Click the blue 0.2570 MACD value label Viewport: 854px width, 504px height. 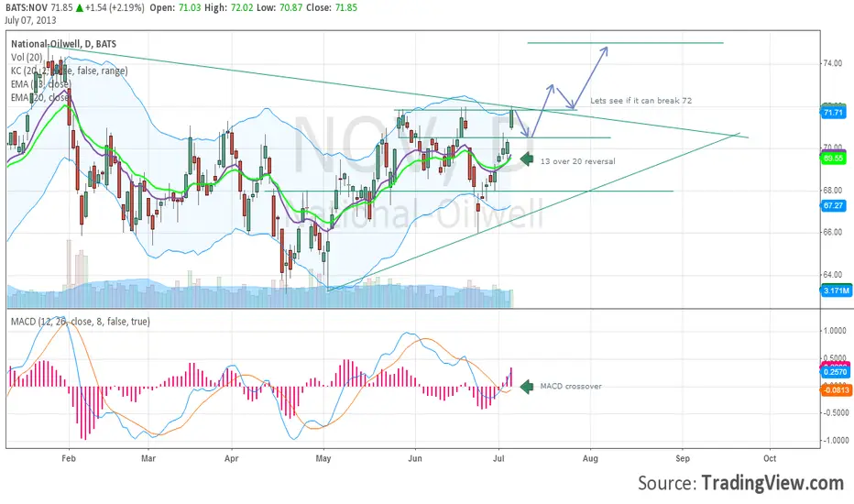(835, 372)
